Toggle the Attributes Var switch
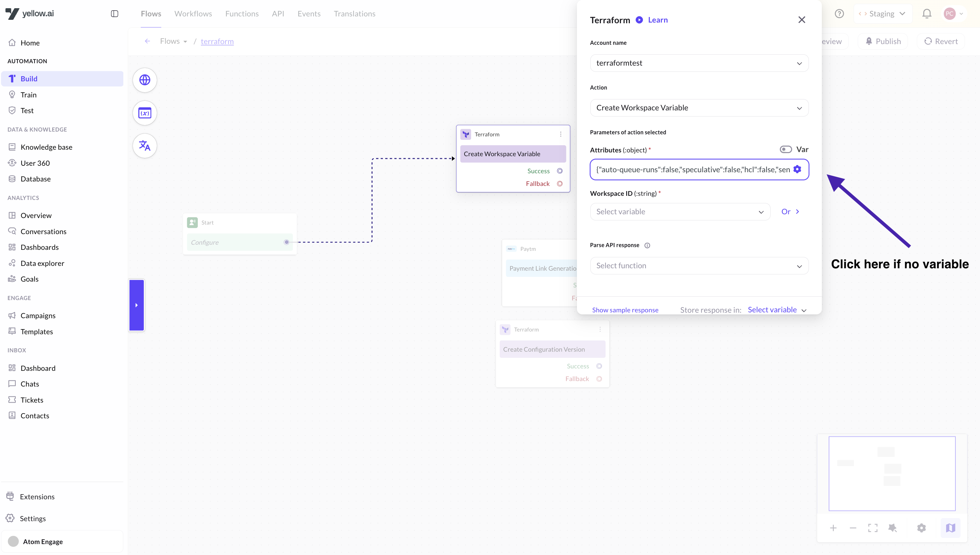The image size is (980, 555). [785, 149]
